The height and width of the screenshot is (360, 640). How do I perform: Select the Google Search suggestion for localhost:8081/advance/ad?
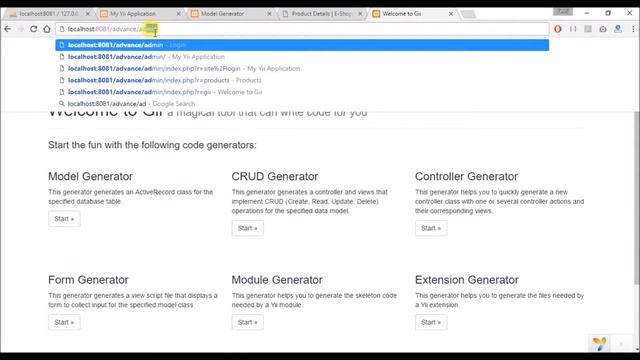[302, 104]
